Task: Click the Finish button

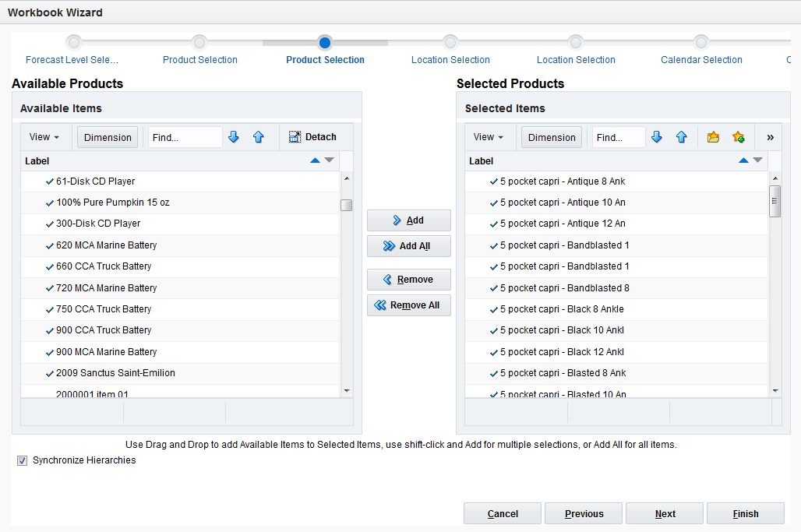Action: tap(746, 513)
